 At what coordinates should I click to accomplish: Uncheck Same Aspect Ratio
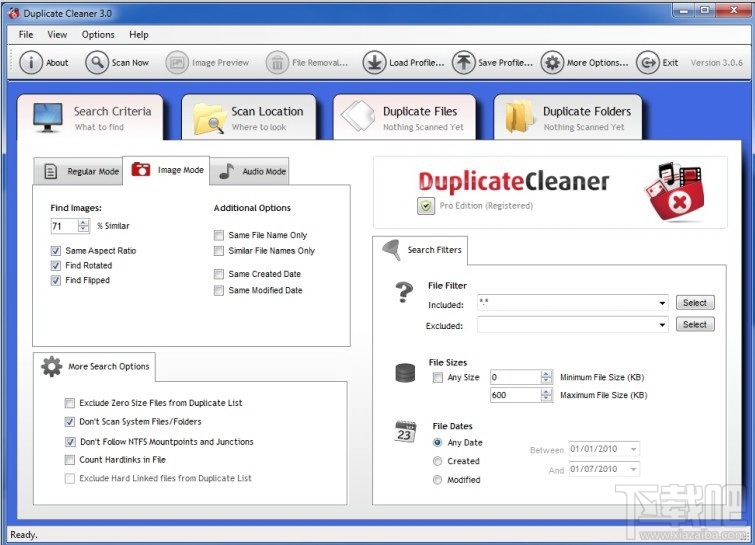tap(56, 251)
